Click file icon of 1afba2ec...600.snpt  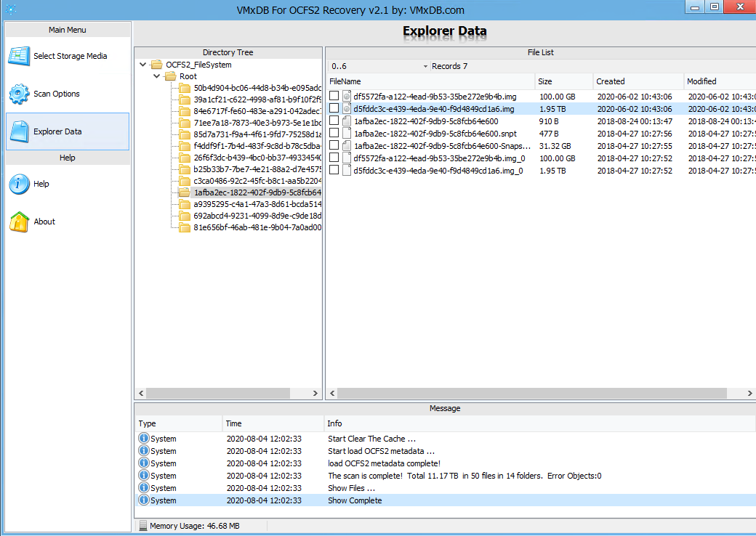click(347, 134)
